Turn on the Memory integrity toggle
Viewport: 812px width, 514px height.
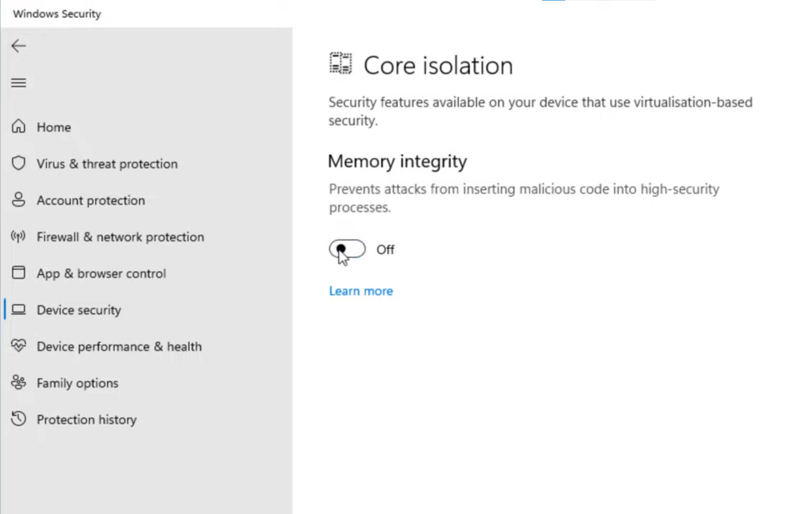pos(347,249)
